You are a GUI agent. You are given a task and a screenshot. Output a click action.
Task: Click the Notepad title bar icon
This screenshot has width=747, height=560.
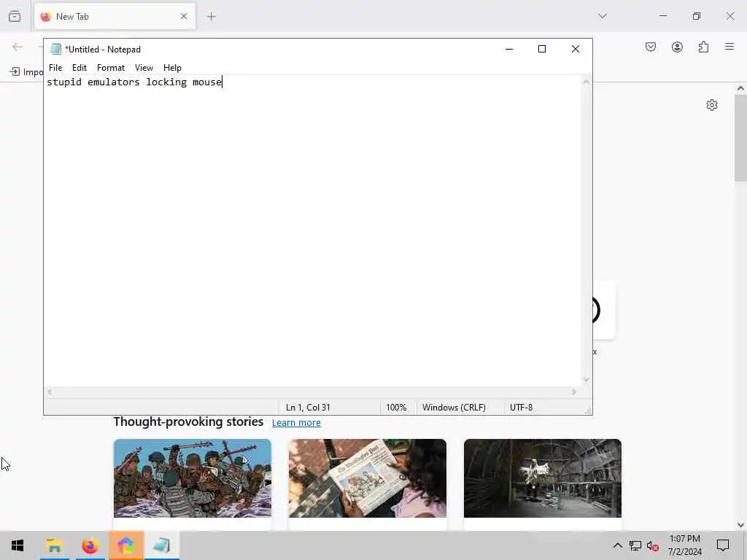click(55, 49)
